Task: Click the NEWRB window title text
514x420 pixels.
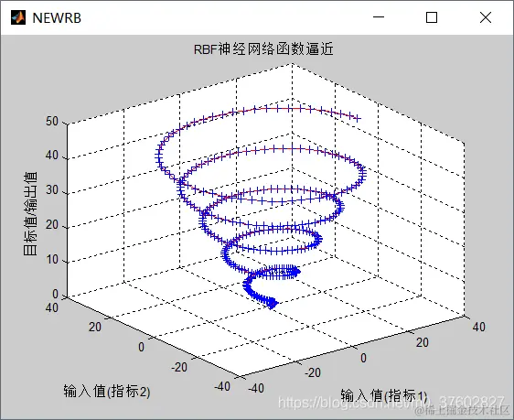Action: [x=57, y=17]
